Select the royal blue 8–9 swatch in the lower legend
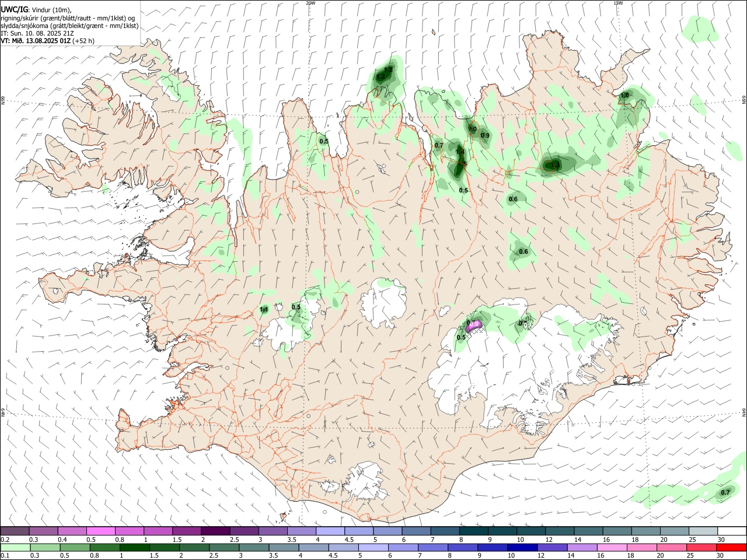Viewport: 747px width, 560px height. (463, 548)
